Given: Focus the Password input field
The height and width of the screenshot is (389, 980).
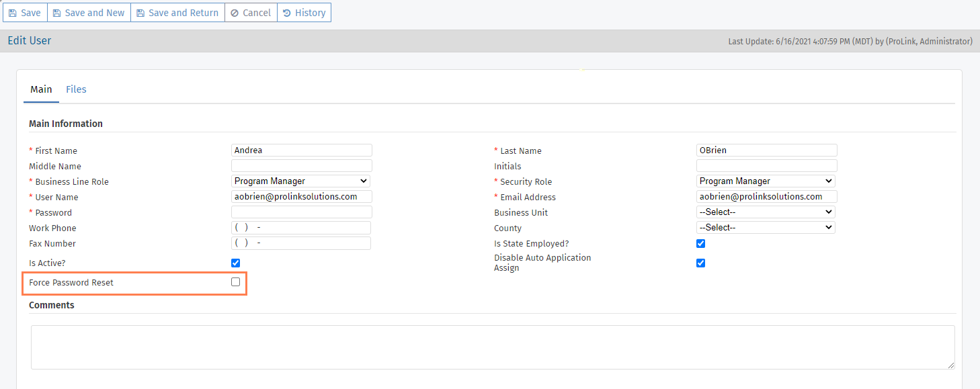Looking at the screenshot, I should pyautogui.click(x=301, y=212).
